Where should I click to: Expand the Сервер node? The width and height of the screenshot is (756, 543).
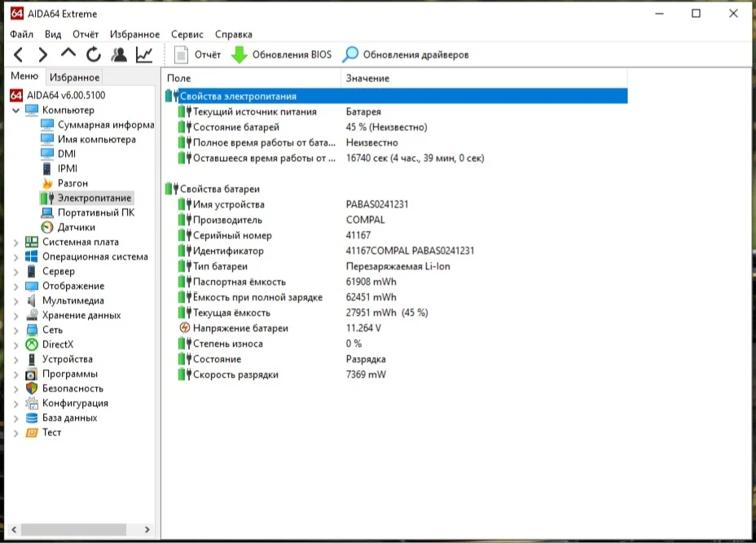click(15, 272)
